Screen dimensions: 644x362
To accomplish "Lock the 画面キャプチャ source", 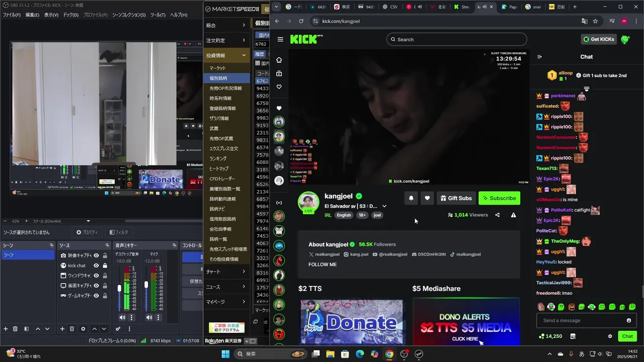I will coord(105,286).
